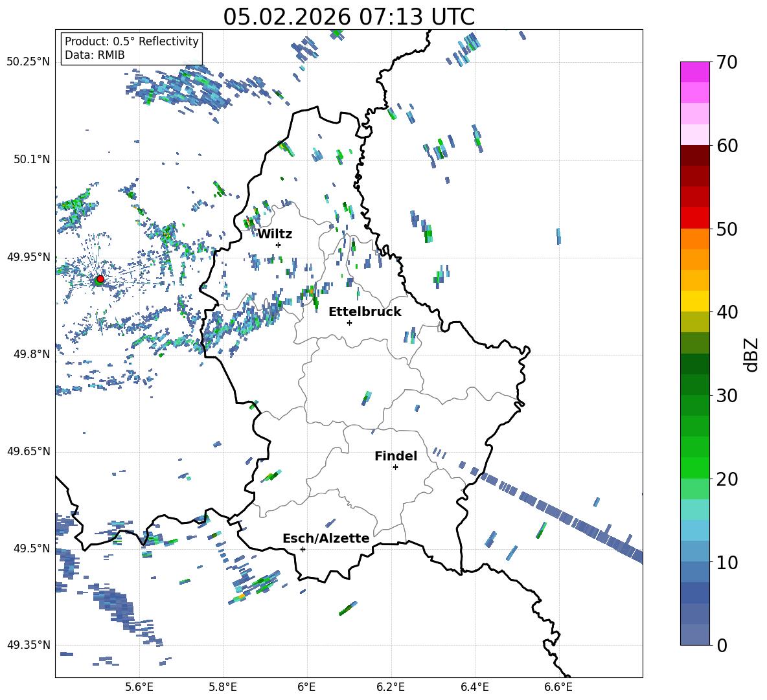The height and width of the screenshot is (700, 767).
Task: Click the Ettelbruck station cross marker
Action: (x=349, y=322)
